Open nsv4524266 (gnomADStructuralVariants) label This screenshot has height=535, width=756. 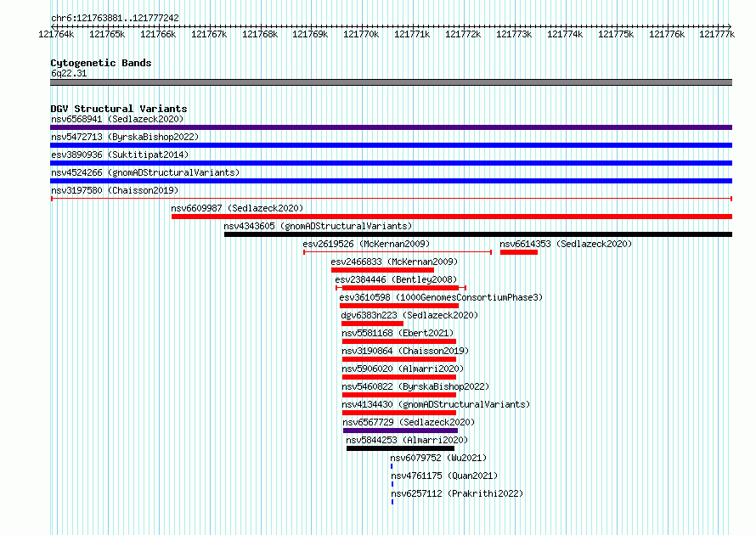(x=145, y=172)
